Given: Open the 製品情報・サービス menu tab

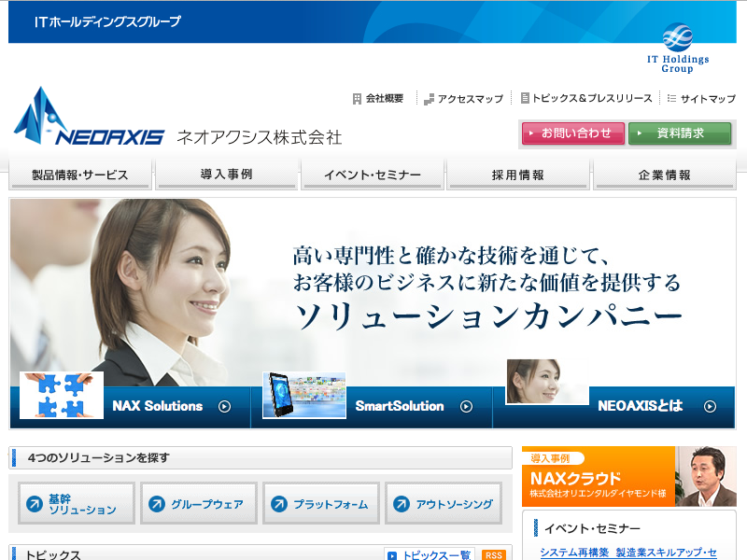Looking at the screenshot, I should [80, 175].
